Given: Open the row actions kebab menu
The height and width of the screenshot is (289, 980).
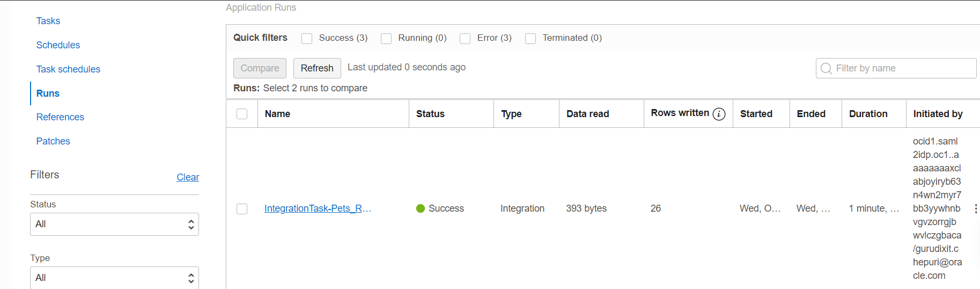Looking at the screenshot, I should pyautogui.click(x=975, y=208).
